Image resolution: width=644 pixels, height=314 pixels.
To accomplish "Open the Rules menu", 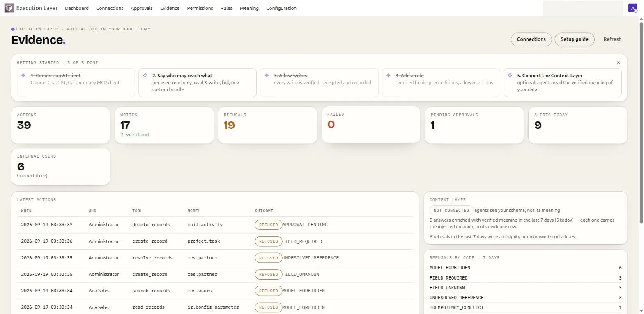I will 226,8.
